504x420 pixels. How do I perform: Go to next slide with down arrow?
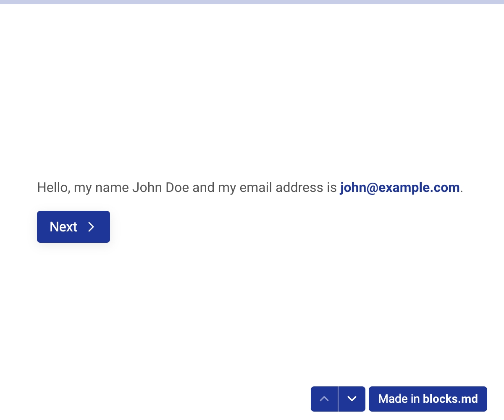(352, 399)
